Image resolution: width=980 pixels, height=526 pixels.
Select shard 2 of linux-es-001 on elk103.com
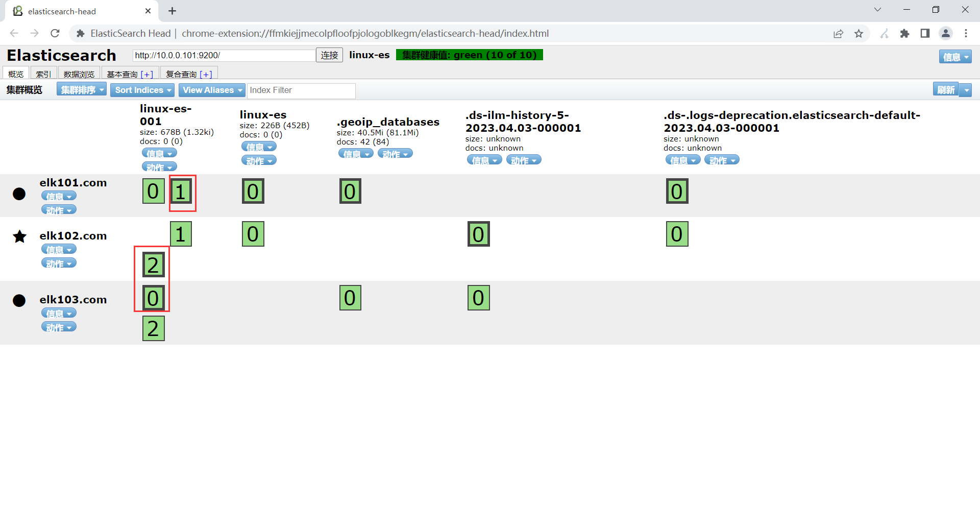tap(153, 328)
